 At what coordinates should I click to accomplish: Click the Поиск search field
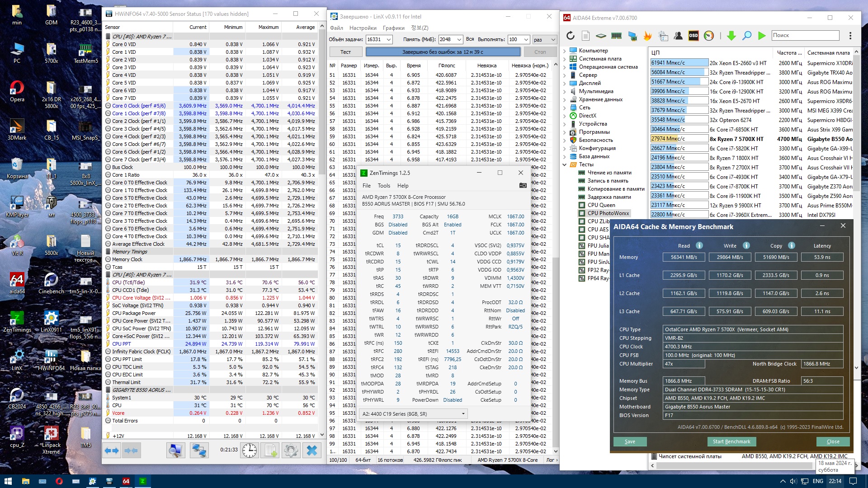[x=805, y=35]
